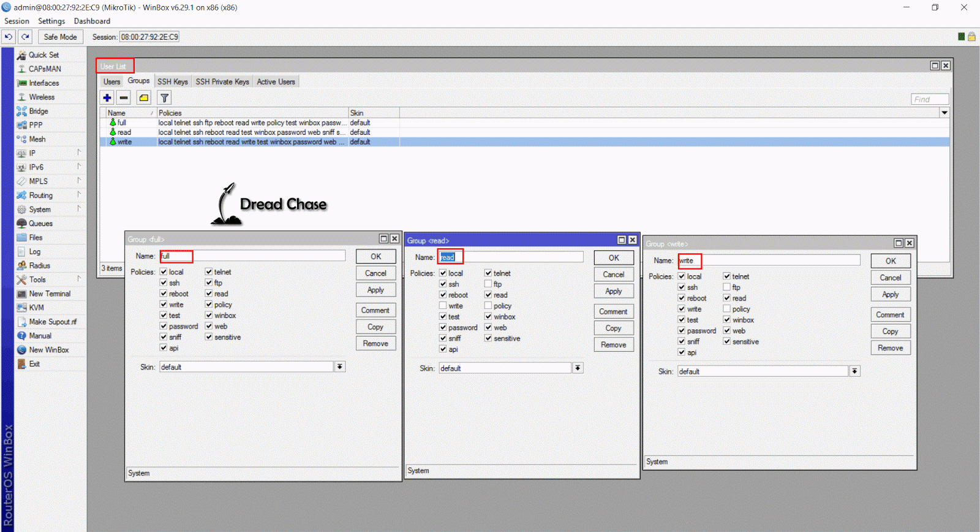This screenshot has width=980, height=532.
Task: Toggle sensitive policy in Group full
Action: pyautogui.click(x=209, y=337)
